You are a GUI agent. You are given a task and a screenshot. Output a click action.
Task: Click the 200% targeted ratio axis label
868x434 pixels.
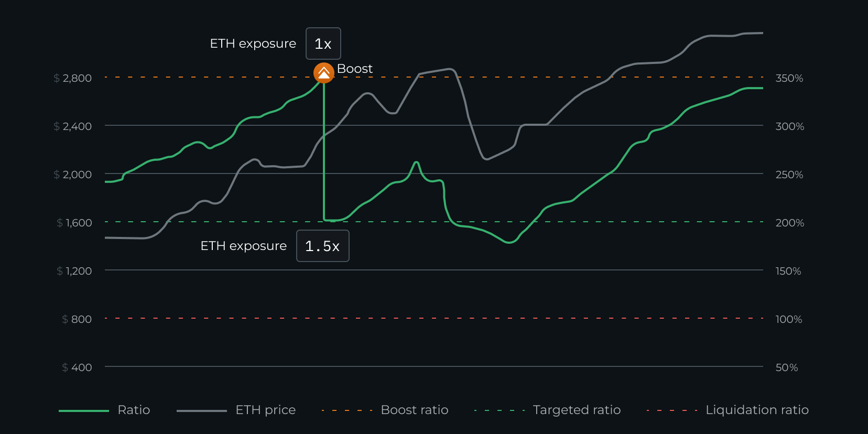pyautogui.click(x=789, y=223)
